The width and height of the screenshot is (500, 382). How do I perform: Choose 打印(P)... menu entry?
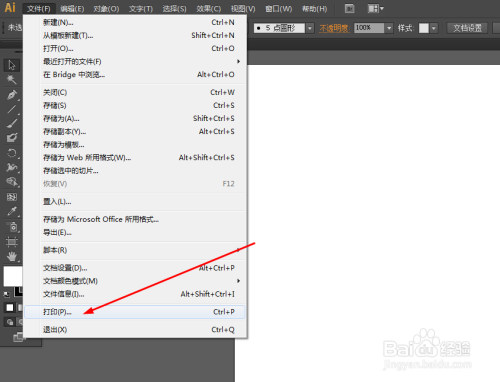(135, 312)
